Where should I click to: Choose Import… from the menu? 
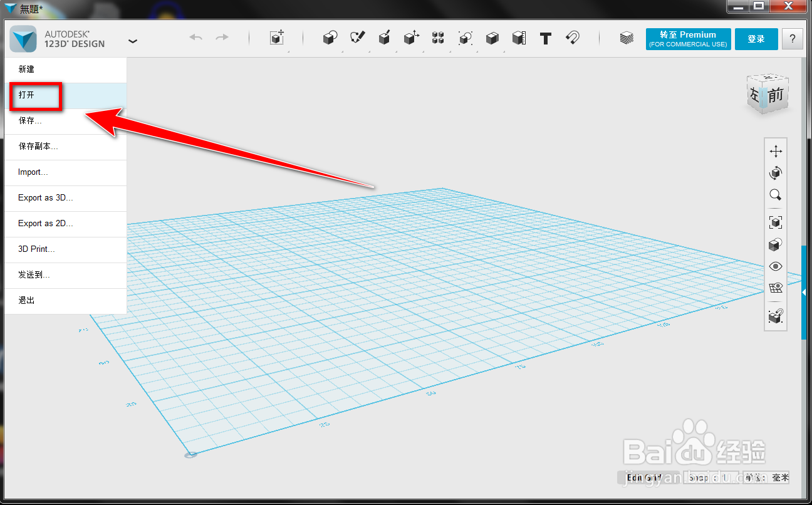[x=65, y=172]
